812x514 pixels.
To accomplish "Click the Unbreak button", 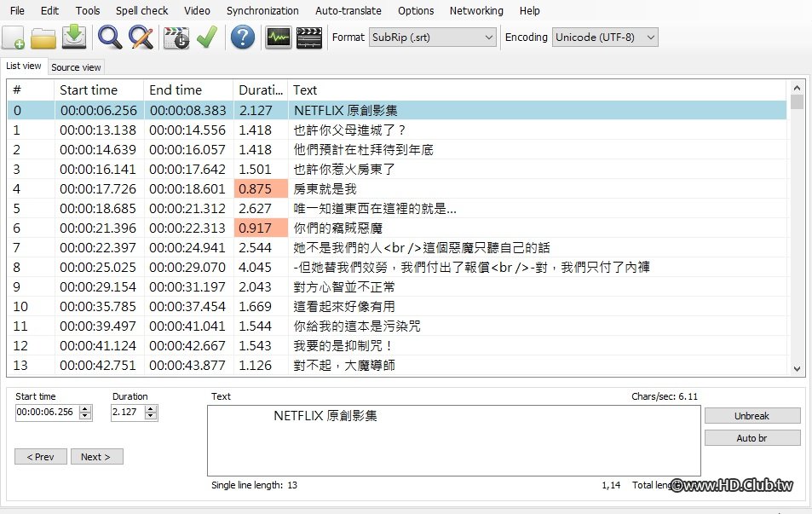I will coord(752,416).
